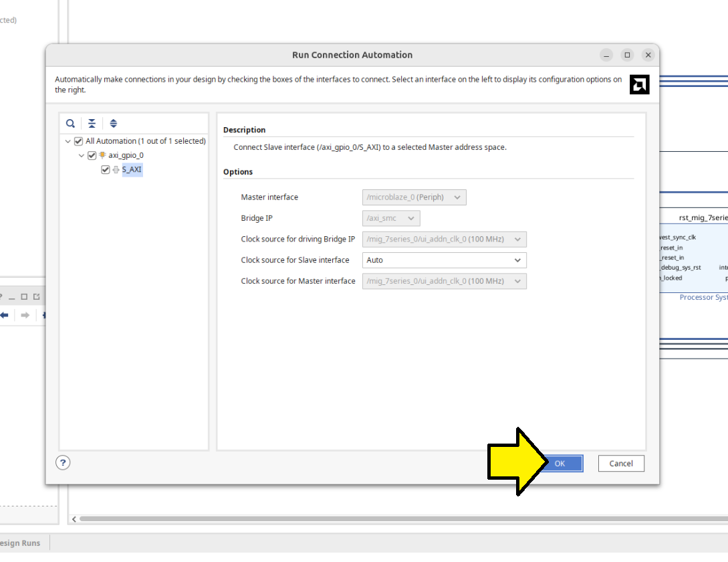728x562 pixels.
Task: Maximize the left panel using square icon
Action: point(24,296)
